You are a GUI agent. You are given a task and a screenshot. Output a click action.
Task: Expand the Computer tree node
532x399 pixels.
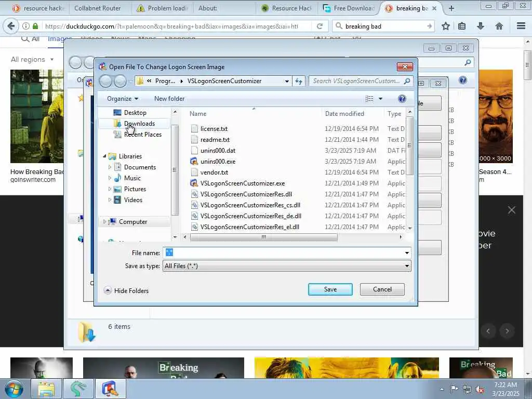[104, 221]
